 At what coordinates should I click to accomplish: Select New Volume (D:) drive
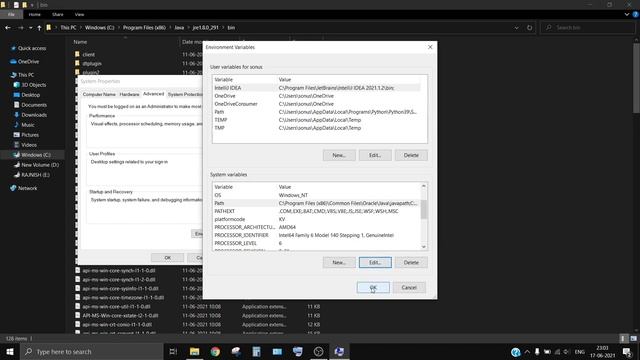(40, 165)
